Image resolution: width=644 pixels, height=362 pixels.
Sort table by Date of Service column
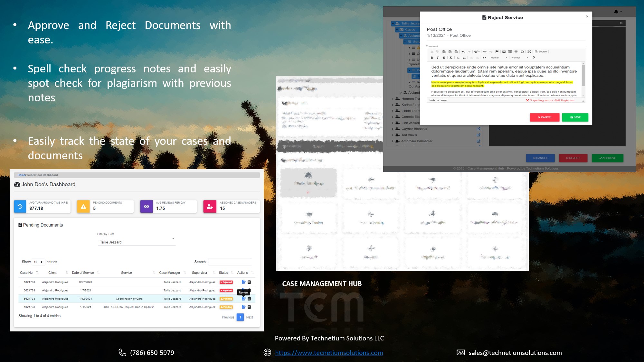pyautogui.click(x=85, y=273)
